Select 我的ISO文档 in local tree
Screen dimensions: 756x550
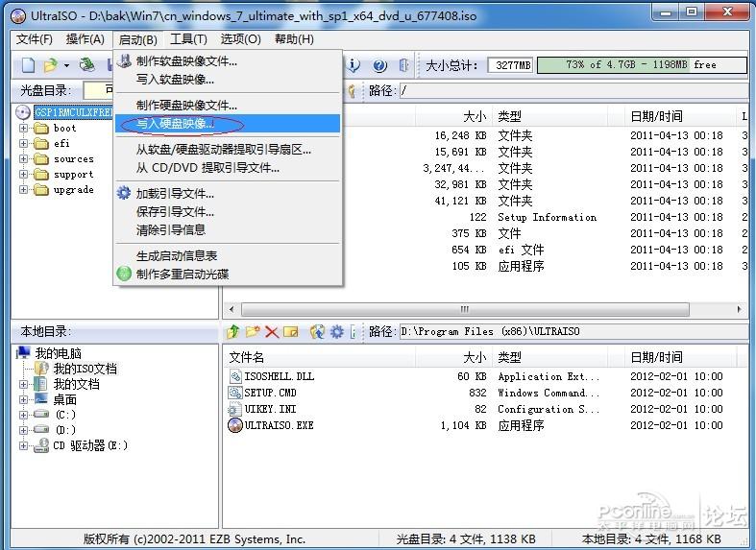(x=85, y=369)
